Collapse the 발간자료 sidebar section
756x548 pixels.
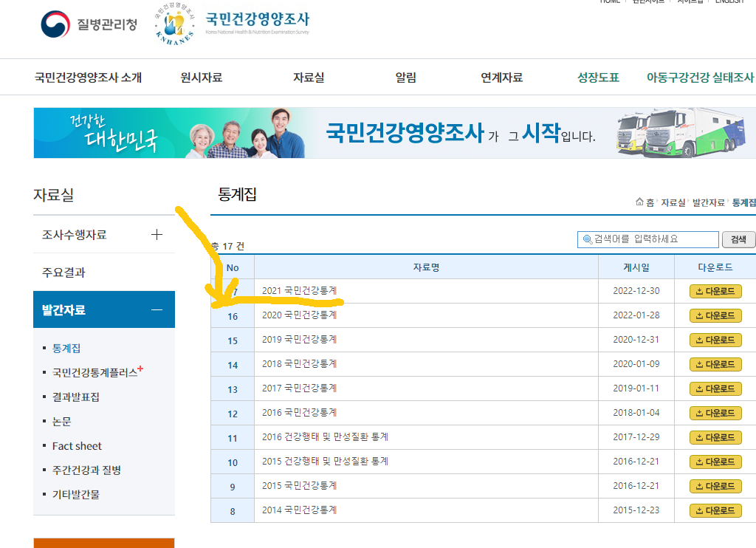coord(157,309)
